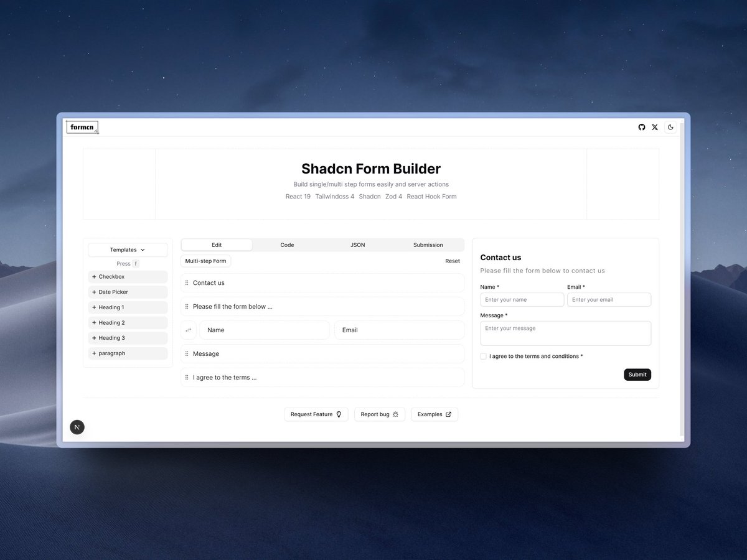Click the plus icon beside Heading 1
Viewport: 747px width, 560px height.
click(x=94, y=307)
